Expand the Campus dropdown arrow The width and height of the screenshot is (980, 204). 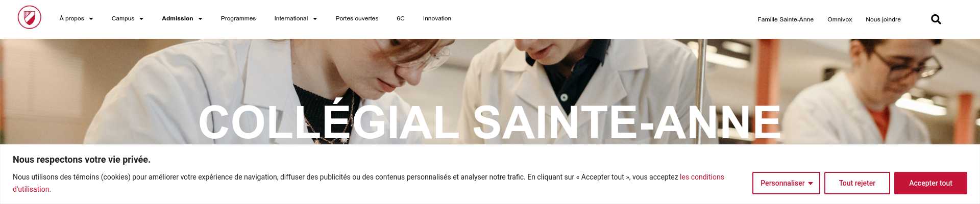[x=141, y=19]
